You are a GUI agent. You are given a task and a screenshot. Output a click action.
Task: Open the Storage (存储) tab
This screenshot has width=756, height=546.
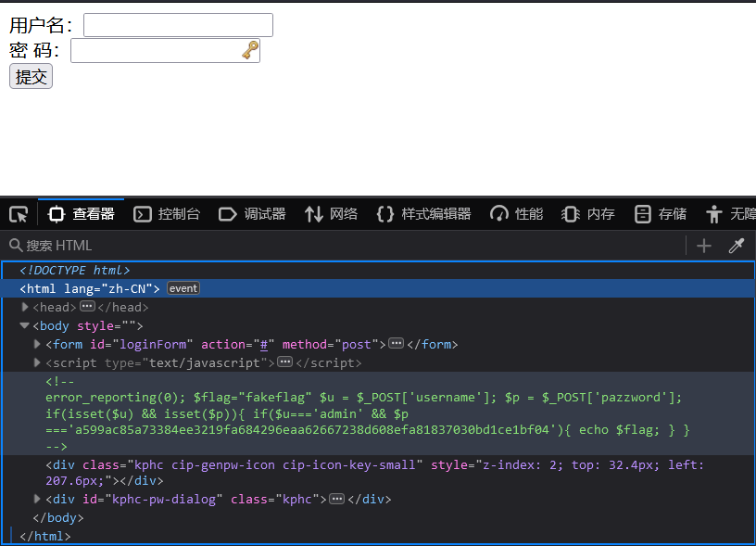click(x=660, y=214)
